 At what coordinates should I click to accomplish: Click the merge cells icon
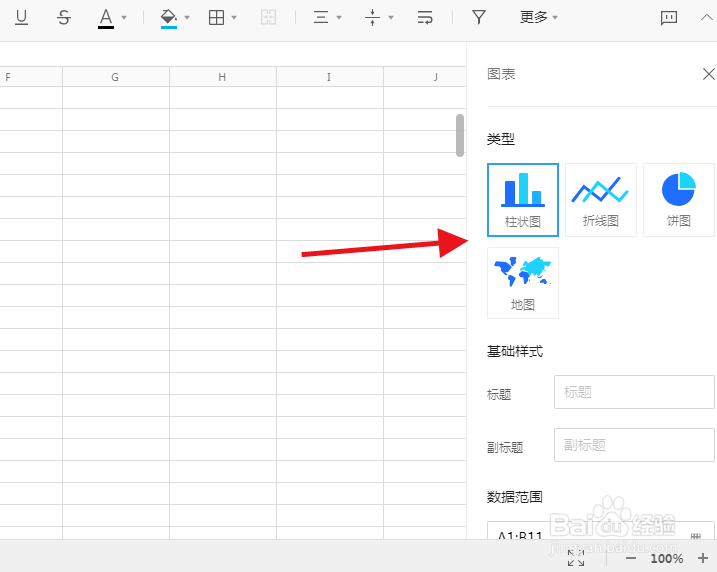point(268,17)
